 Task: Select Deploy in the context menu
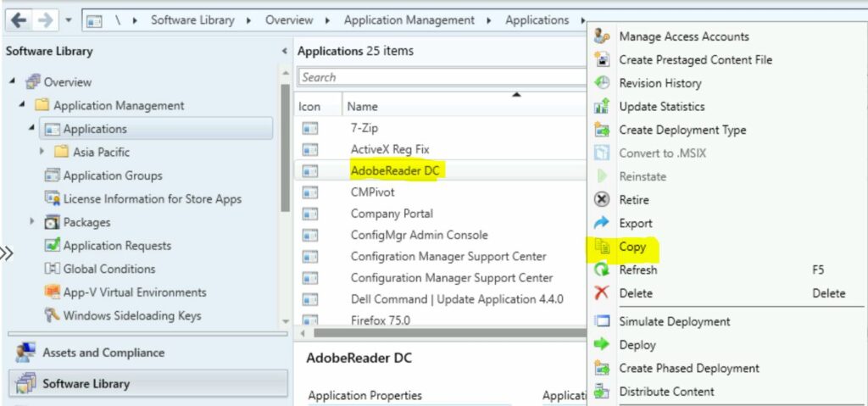pos(637,344)
